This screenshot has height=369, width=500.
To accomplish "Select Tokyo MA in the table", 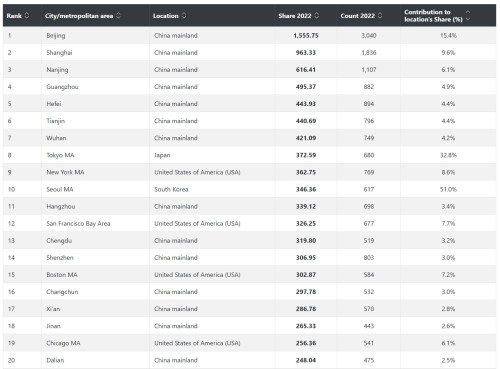I will [x=60, y=155].
